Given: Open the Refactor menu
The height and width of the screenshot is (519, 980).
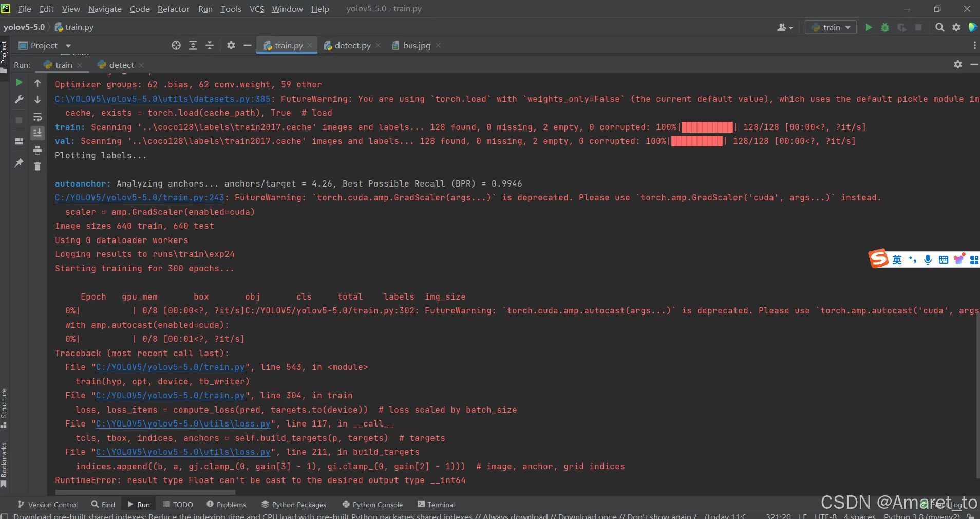Looking at the screenshot, I should coord(174,9).
